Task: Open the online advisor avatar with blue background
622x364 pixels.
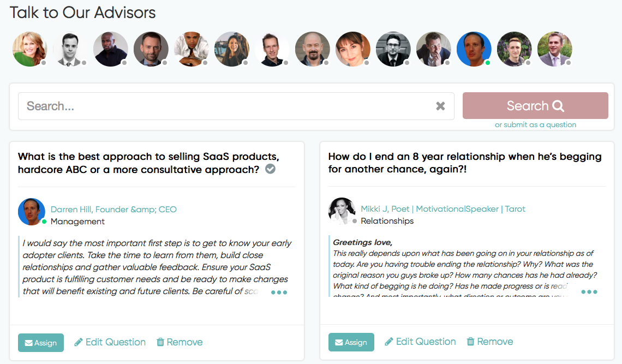Action: coord(474,49)
